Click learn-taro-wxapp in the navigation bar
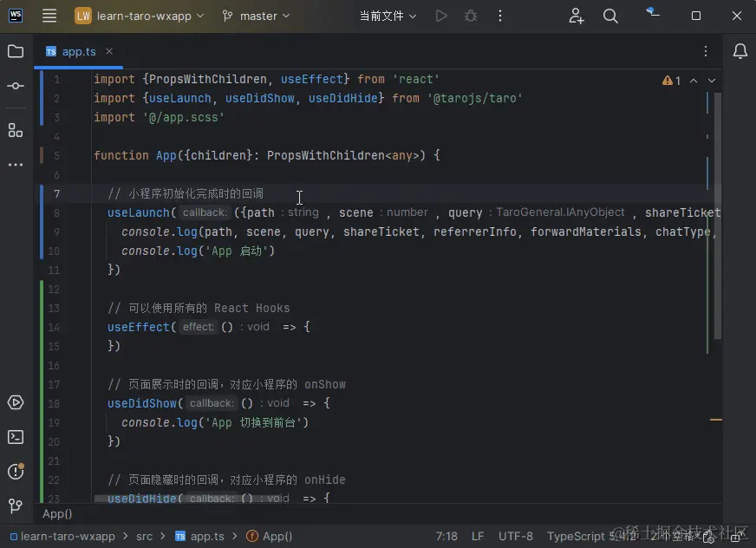The height and width of the screenshot is (548, 756). pyautogui.click(x=62, y=537)
